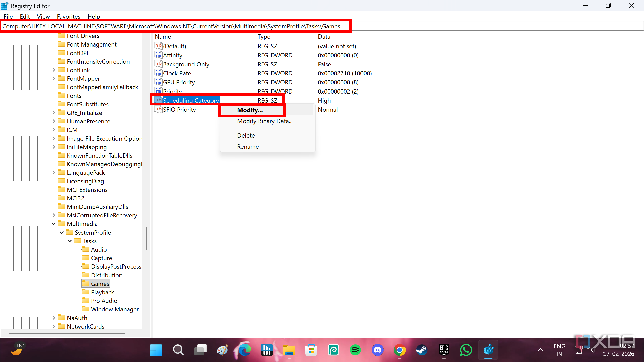This screenshot has height=362, width=644.
Task: Expand the MsiCorruptedFileRecovery key
Action: [x=54, y=215]
